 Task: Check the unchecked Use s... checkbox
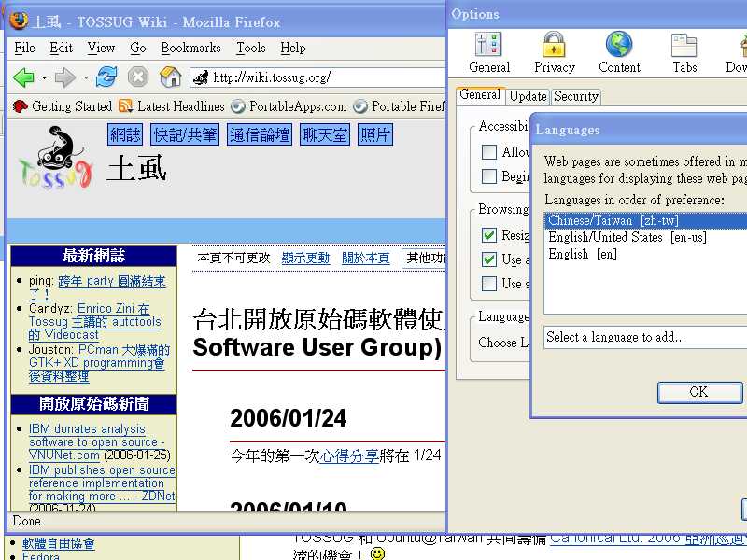coord(489,284)
